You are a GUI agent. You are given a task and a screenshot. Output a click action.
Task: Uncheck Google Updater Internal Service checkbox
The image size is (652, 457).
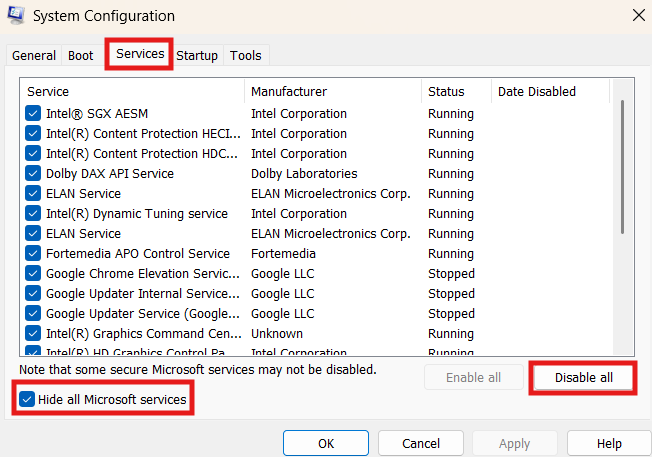point(33,293)
